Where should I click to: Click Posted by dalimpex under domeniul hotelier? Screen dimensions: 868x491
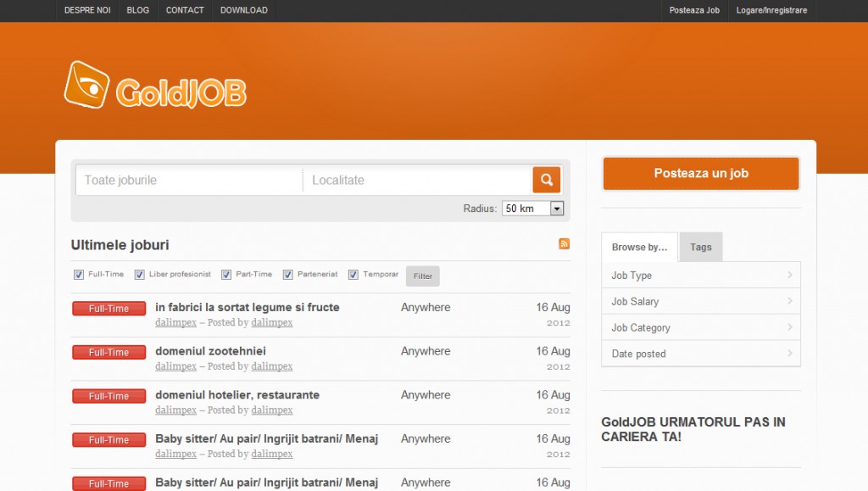pos(272,410)
